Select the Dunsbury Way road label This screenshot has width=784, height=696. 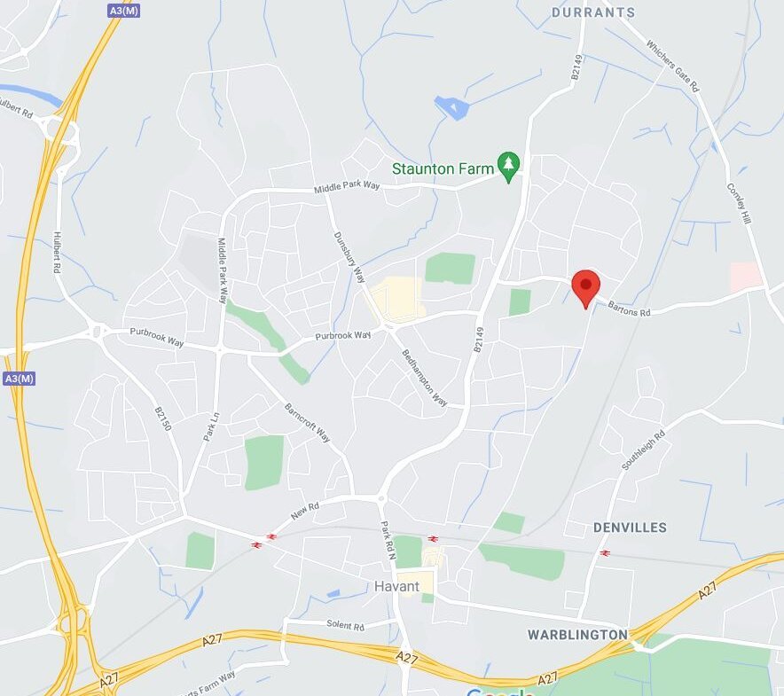pos(350,257)
